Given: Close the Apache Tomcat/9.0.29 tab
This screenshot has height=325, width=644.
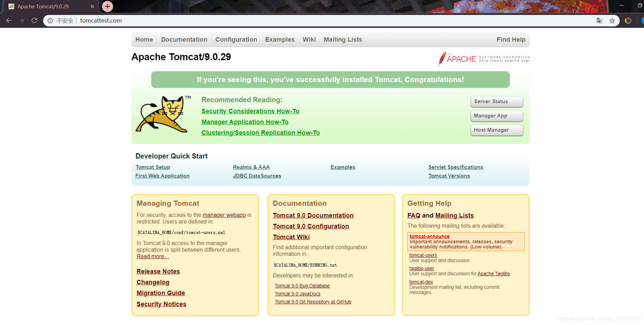Looking at the screenshot, I should point(92,6).
